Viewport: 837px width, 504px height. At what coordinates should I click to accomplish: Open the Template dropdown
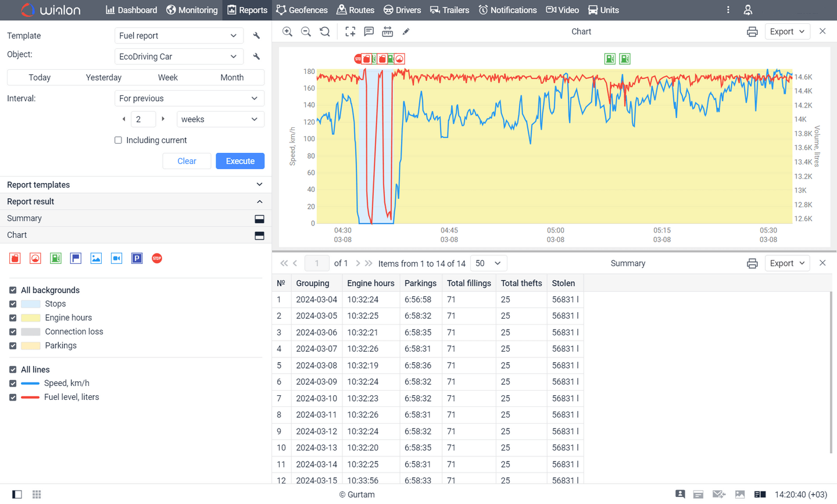point(178,35)
